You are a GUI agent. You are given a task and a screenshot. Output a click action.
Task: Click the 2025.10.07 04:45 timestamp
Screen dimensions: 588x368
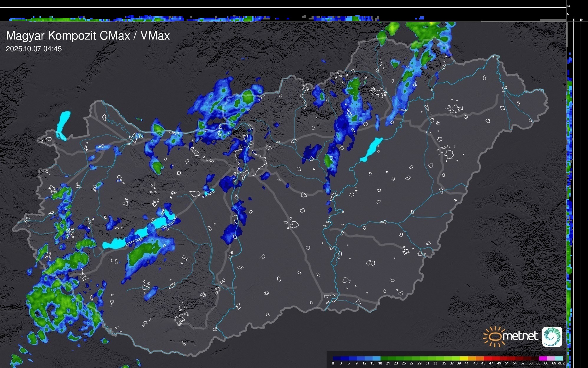34,49
